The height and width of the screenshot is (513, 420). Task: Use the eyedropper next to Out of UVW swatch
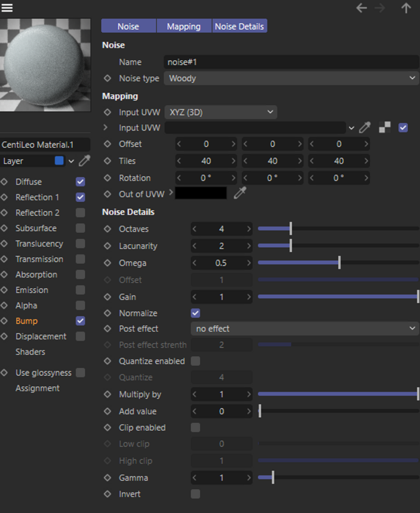point(240,193)
